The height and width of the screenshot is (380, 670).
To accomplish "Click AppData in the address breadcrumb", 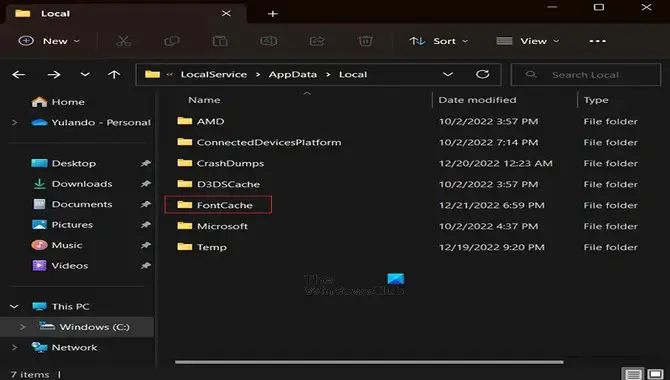I will (293, 74).
